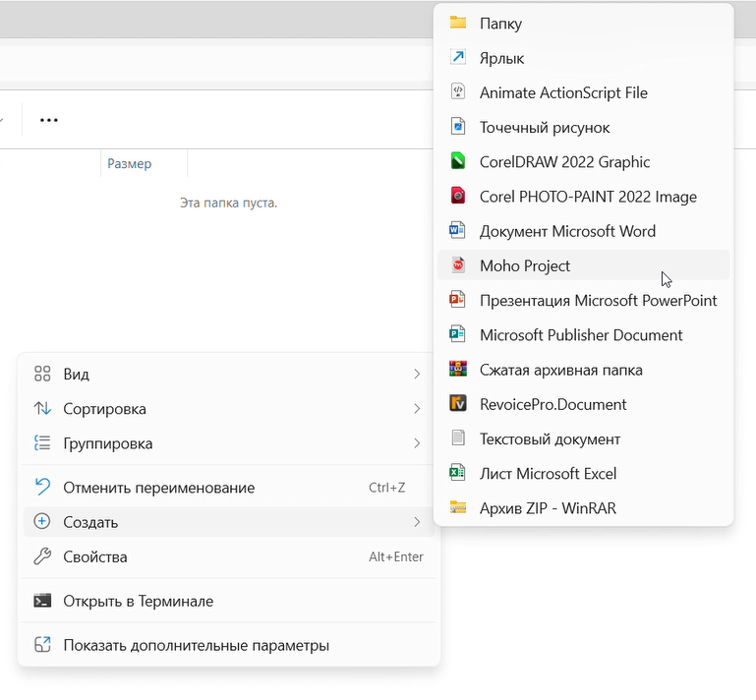Click the Размер column header
The height and width of the screenshot is (700, 756).
click(x=144, y=163)
